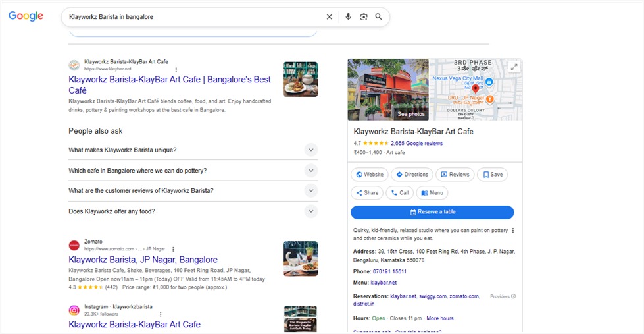Open the Menu button
The height and width of the screenshot is (334, 644).
click(432, 193)
